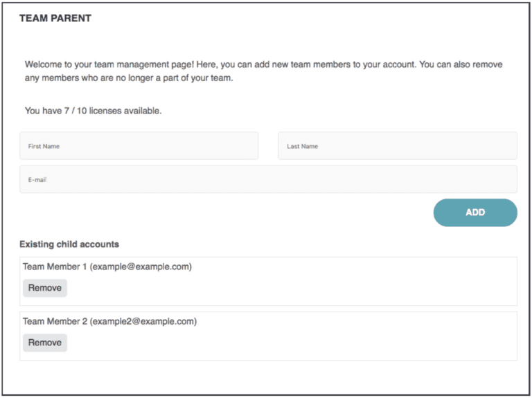Click blank space beside Team Member 1's Remove button
532x398 pixels.
click(x=277, y=289)
